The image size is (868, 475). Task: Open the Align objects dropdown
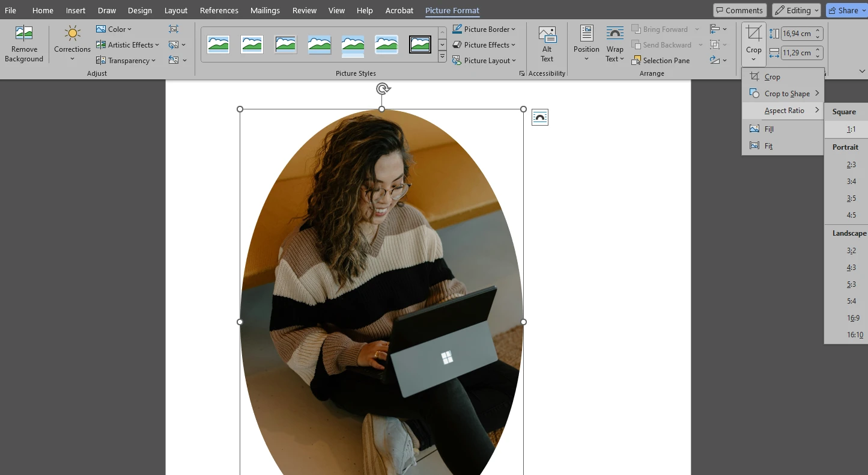click(718, 29)
